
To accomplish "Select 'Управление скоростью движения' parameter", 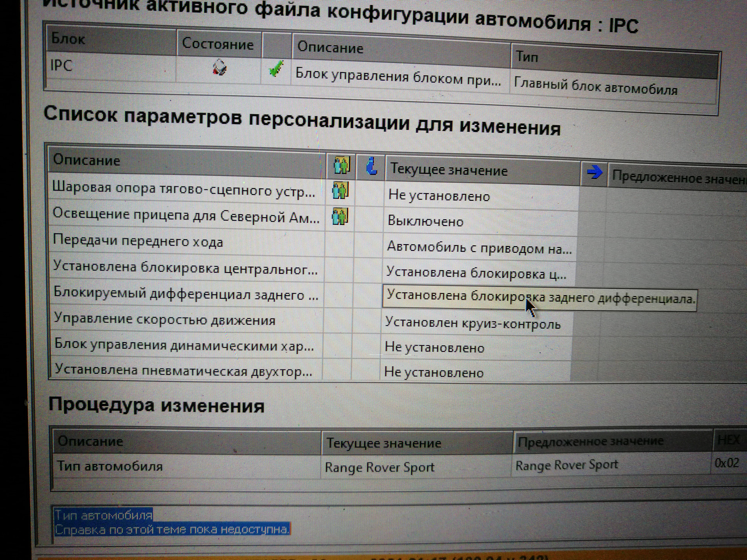I will pos(165,320).
